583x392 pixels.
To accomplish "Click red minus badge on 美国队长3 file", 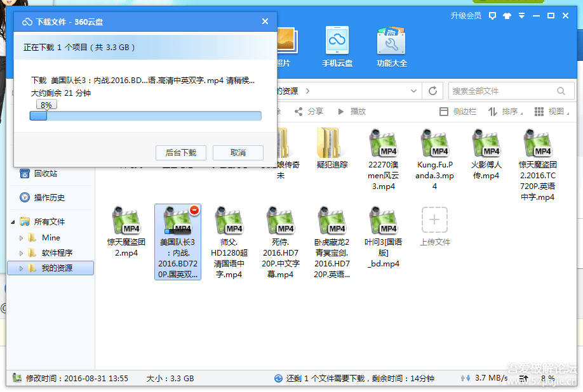I will pyautogui.click(x=194, y=211).
